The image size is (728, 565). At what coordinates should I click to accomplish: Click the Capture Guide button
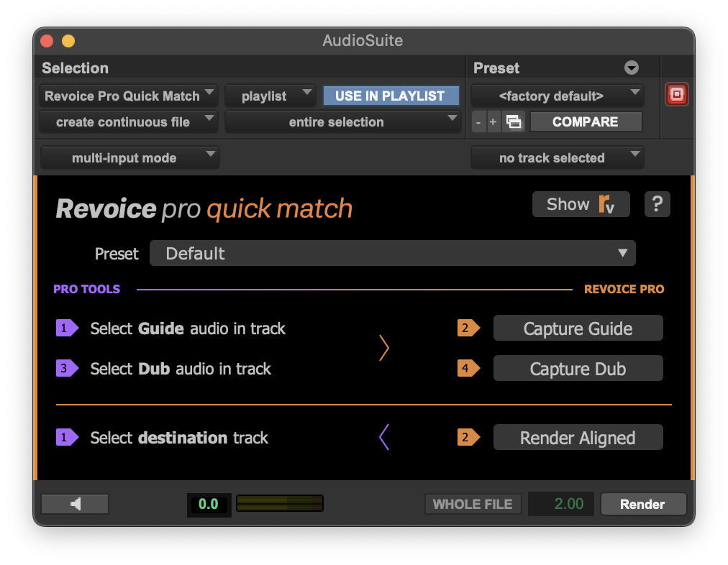click(578, 329)
